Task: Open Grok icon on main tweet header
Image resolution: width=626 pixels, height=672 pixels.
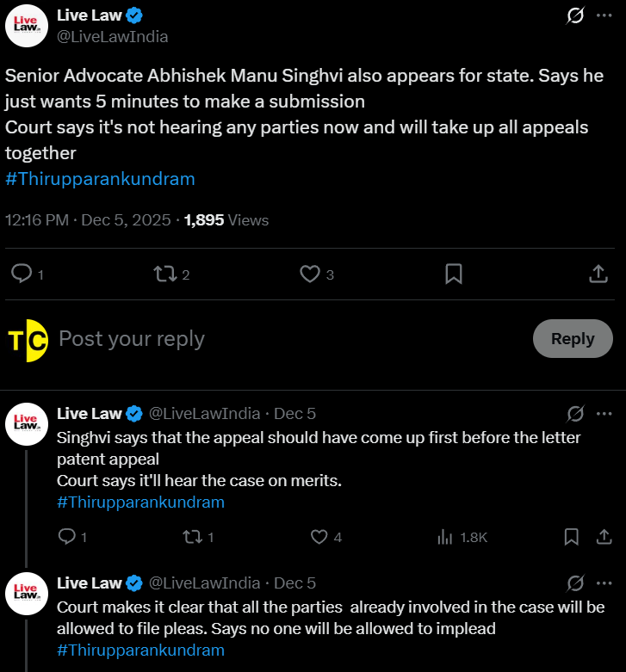Action: coord(574,15)
